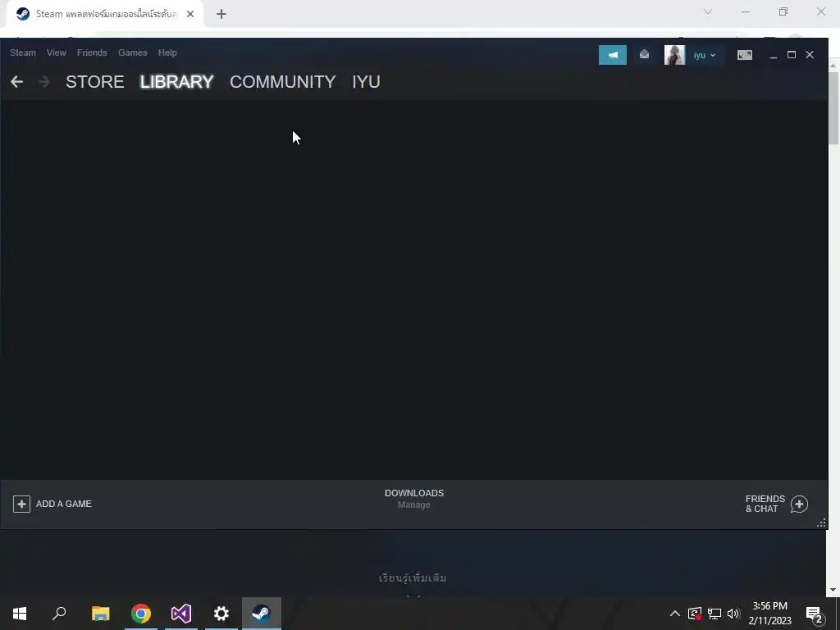Open Windows taskbar search
The width and height of the screenshot is (840, 630).
click(x=59, y=614)
